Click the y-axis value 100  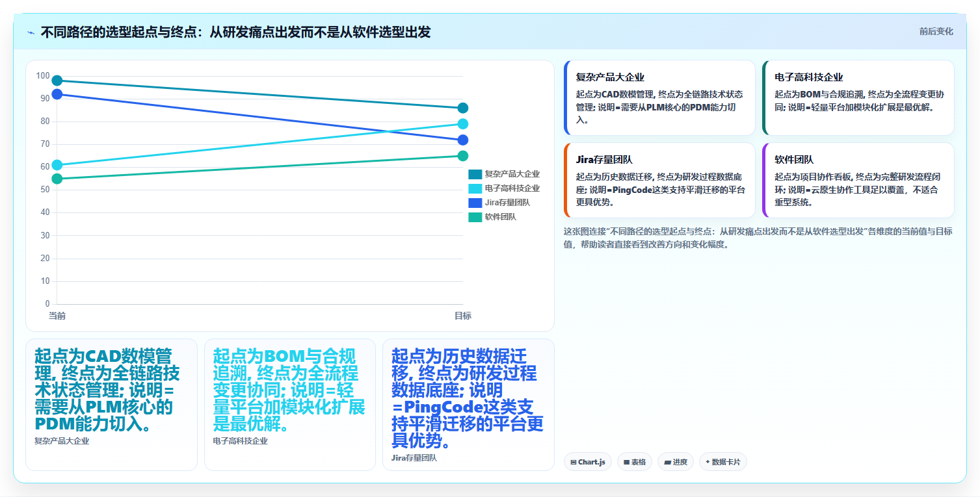tap(43, 76)
